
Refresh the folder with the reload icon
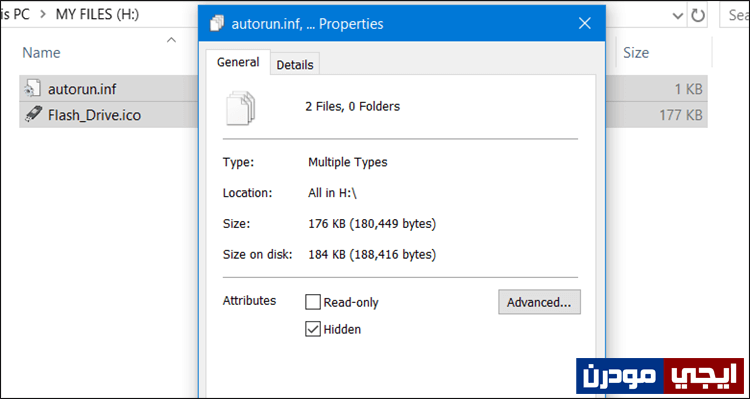click(698, 16)
